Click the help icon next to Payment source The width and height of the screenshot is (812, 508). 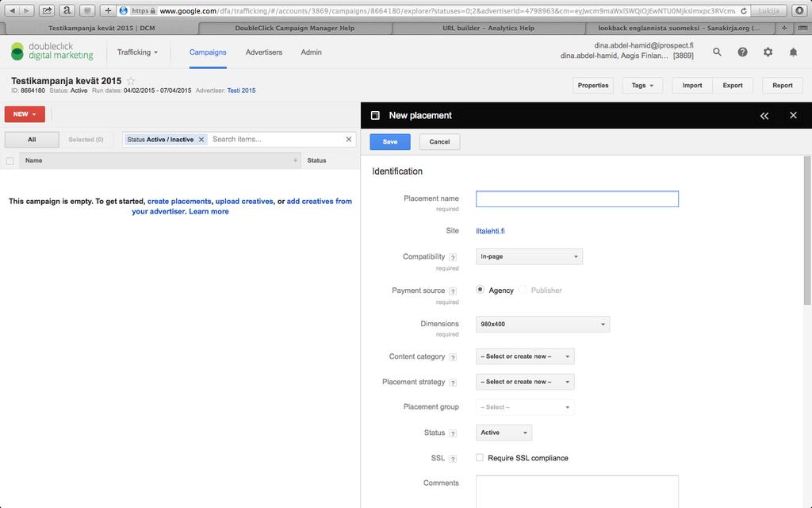pyautogui.click(x=453, y=291)
